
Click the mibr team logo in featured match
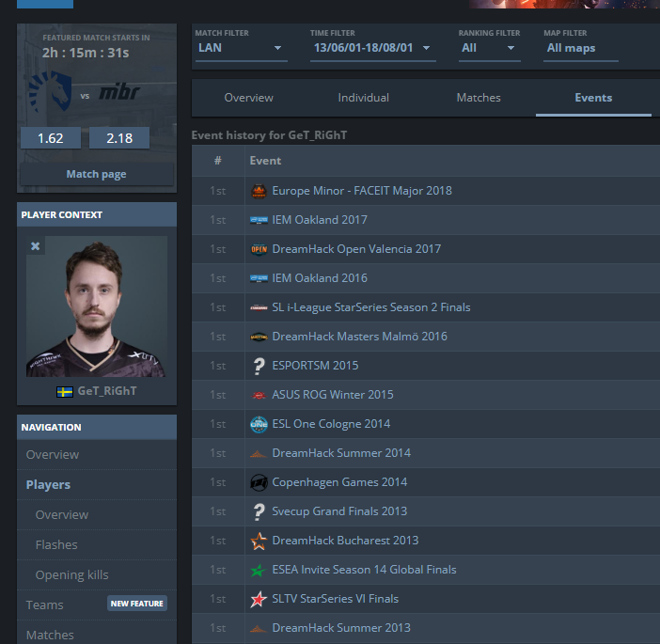point(119,91)
